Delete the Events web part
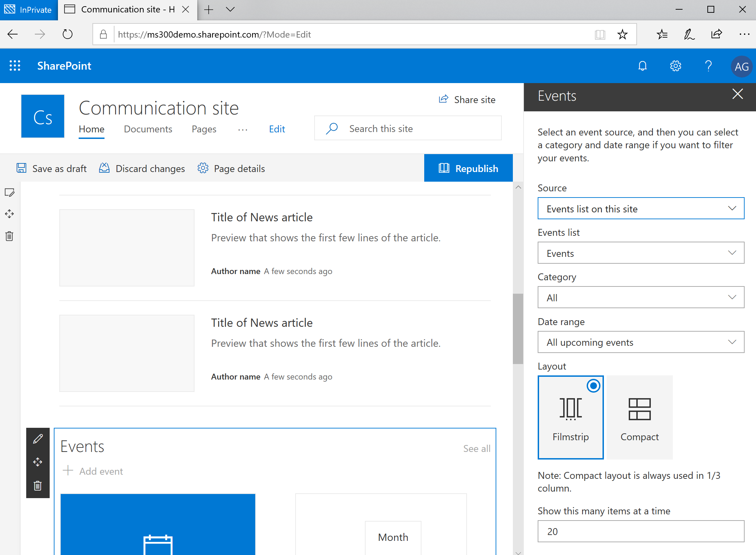 point(38,485)
